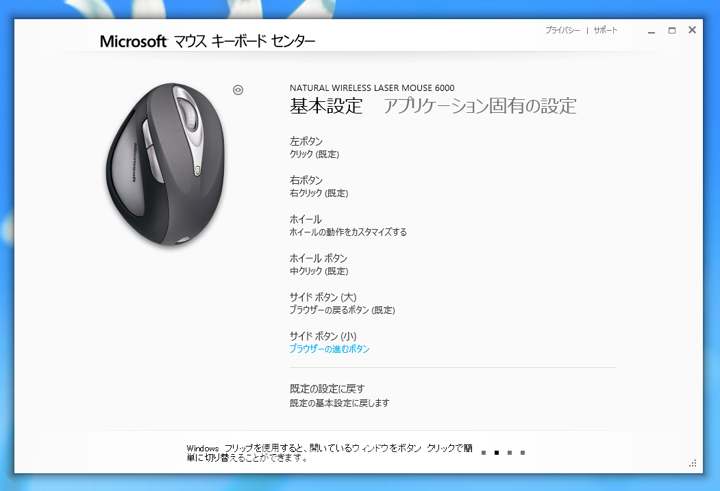Click the NATURAL WIRELESS LASER MOUSE 6000 label

click(372, 88)
